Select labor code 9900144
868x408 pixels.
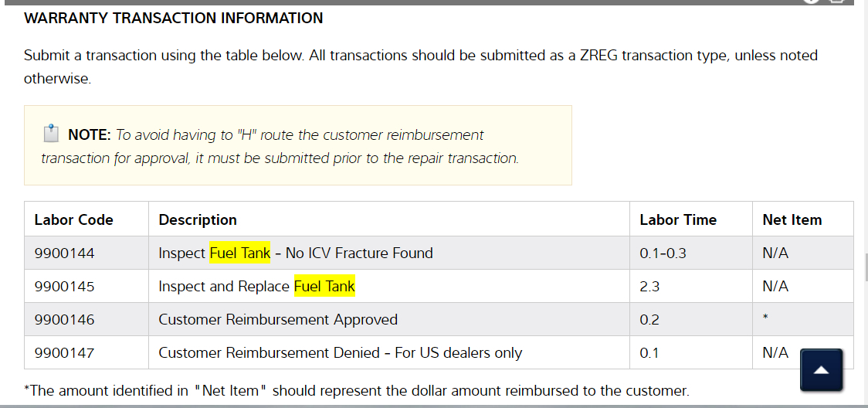64,253
